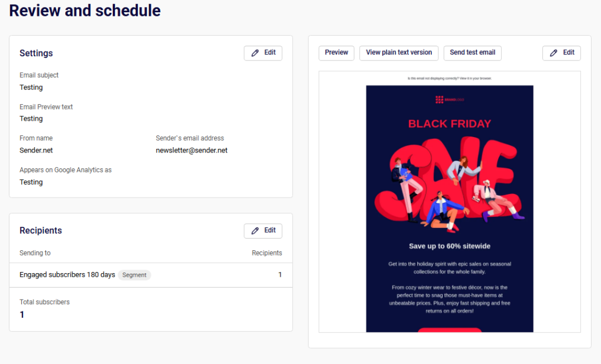
Task: Click sender address newsletter@sender.net
Action: point(191,150)
